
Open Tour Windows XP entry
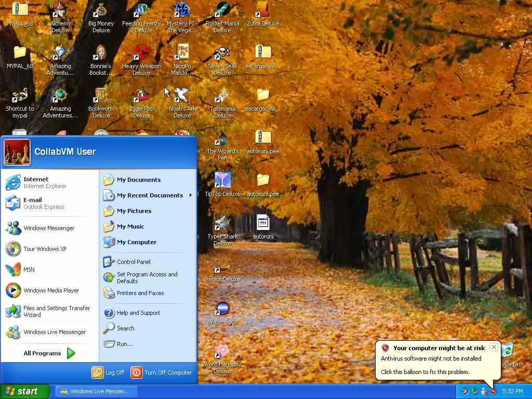point(50,249)
